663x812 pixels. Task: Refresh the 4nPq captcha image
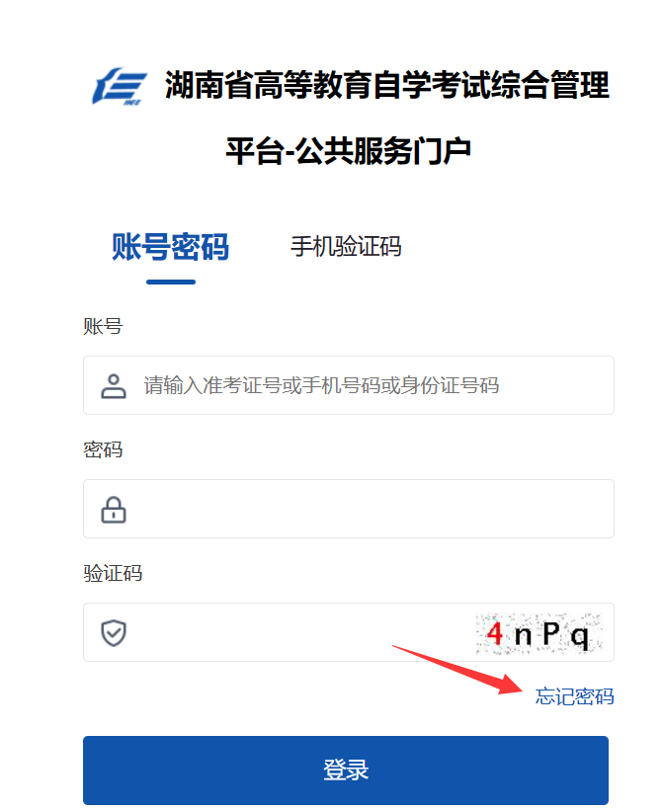click(539, 633)
